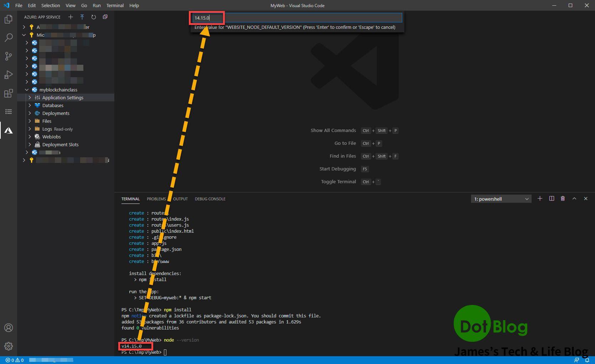The width and height of the screenshot is (595, 364).
Task: Expand the Files node
Action: tap(30, 121)
